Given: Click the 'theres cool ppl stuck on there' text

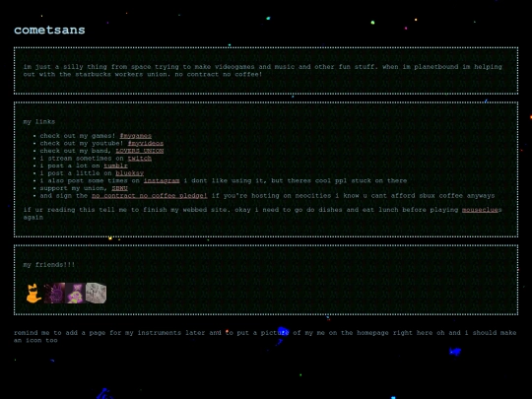Looking at the screenshot, I should point(347,180).
